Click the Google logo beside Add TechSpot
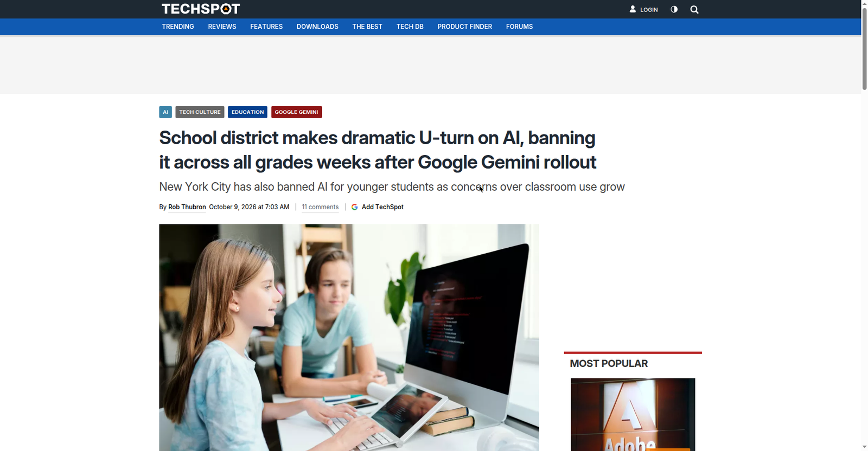868x451 pixels. [x=355, y=207]
